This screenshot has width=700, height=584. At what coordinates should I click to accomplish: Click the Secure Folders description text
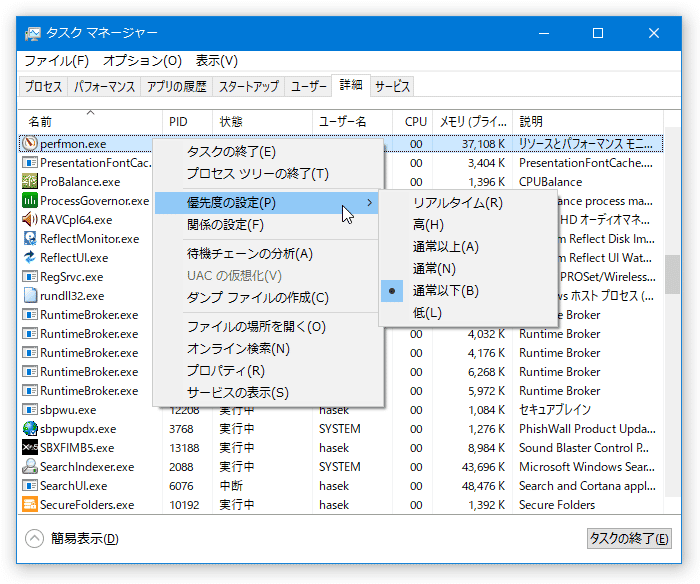point(557,505)
